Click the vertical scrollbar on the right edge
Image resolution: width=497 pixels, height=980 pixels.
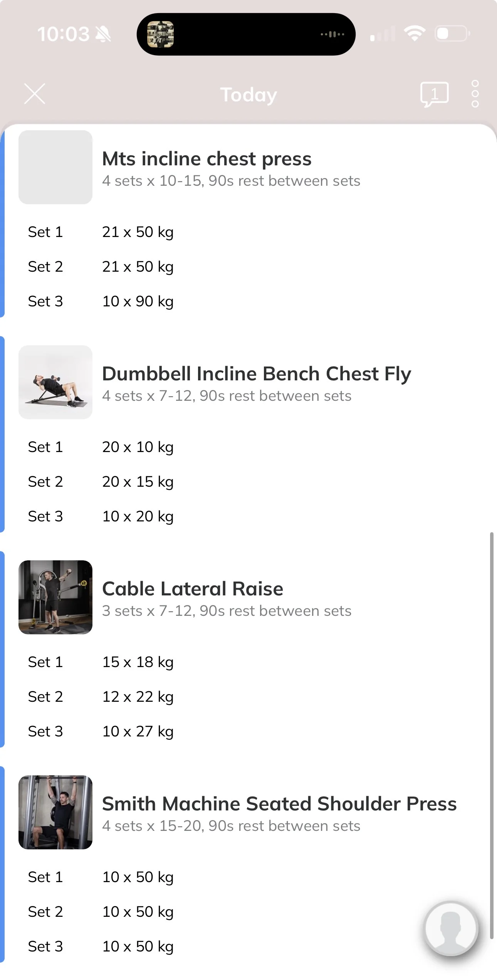[492, 735]
